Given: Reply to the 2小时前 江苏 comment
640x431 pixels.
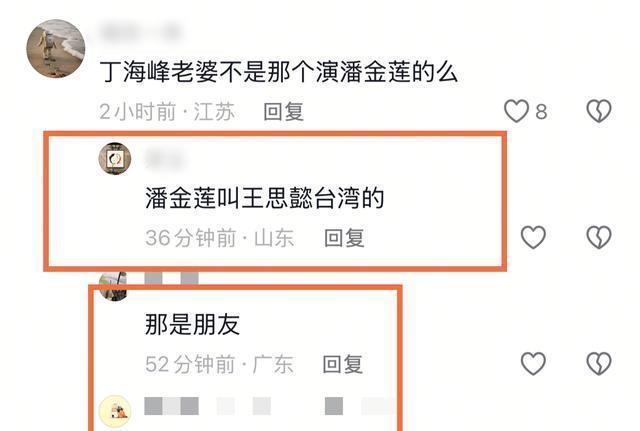Looking at the screenshot, I should [x=284, y=111].
